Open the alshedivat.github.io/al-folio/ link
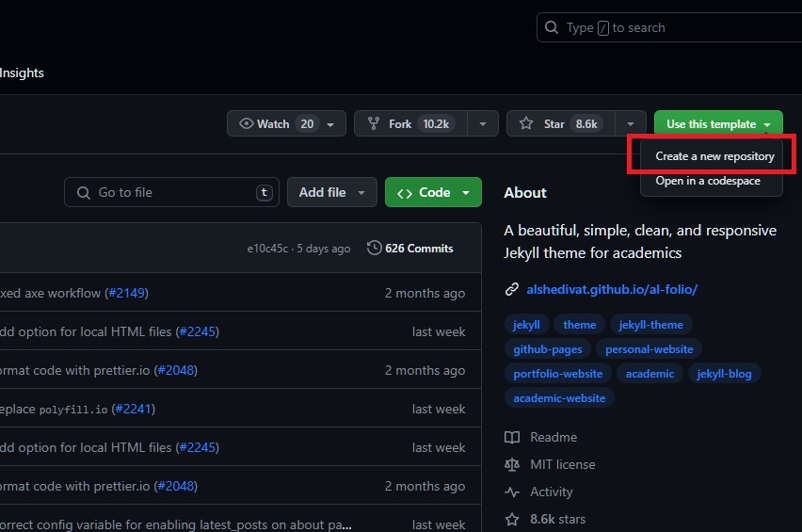 tap(612, 289)
